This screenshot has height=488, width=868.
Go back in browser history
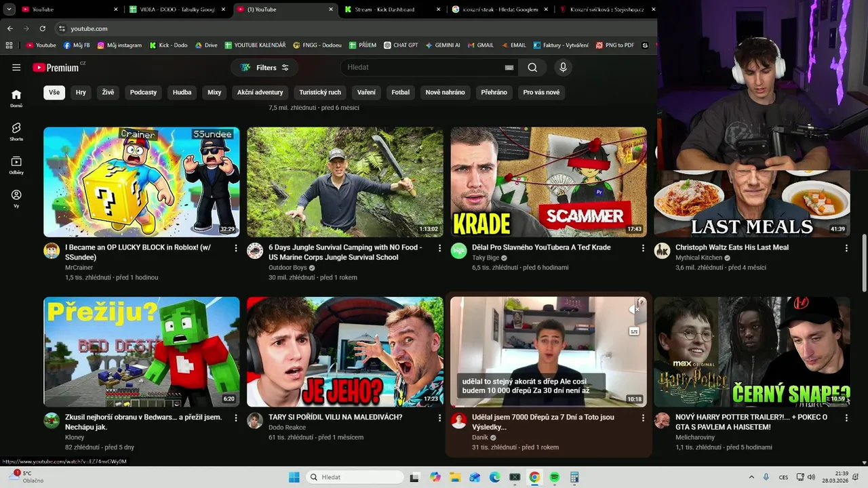pos(9,28)
